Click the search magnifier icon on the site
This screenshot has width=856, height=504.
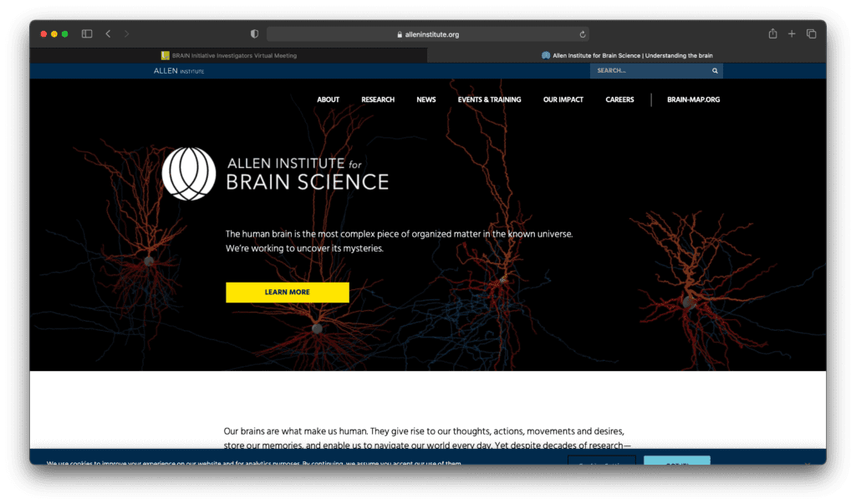tap(715, 70)
